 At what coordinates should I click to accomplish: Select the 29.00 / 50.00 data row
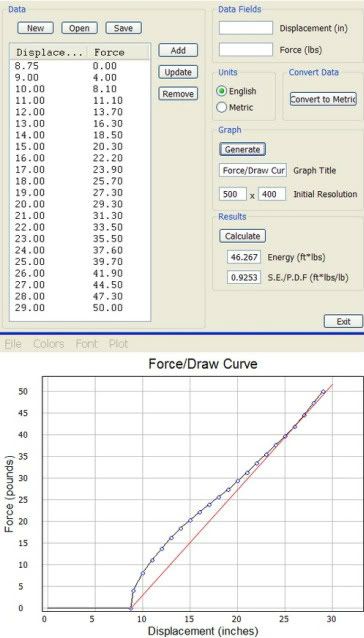coord(80,308)
